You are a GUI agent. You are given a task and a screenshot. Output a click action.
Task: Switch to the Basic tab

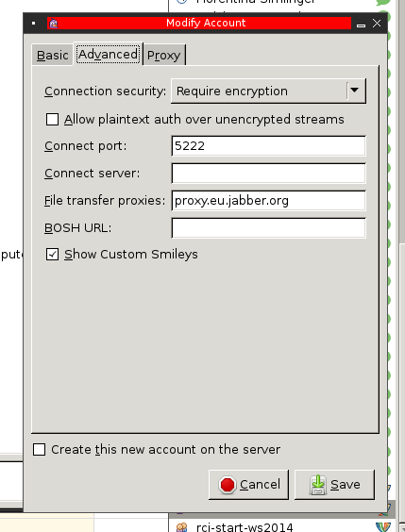[52, 55]
